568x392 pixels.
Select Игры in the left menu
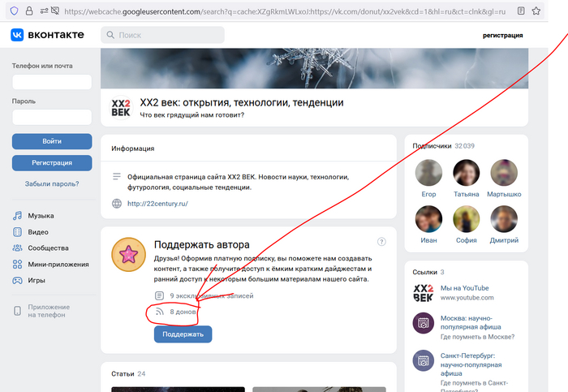coord(37,281)
